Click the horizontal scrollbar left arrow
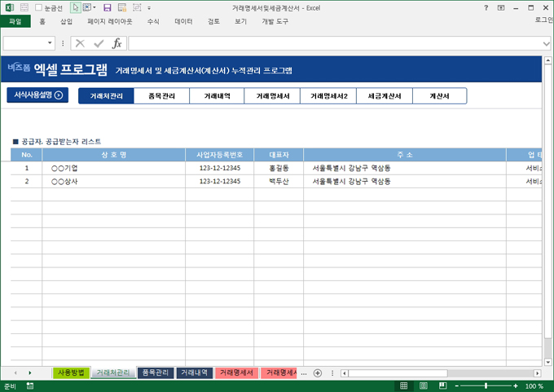554x392 pixels. (345, 373)
